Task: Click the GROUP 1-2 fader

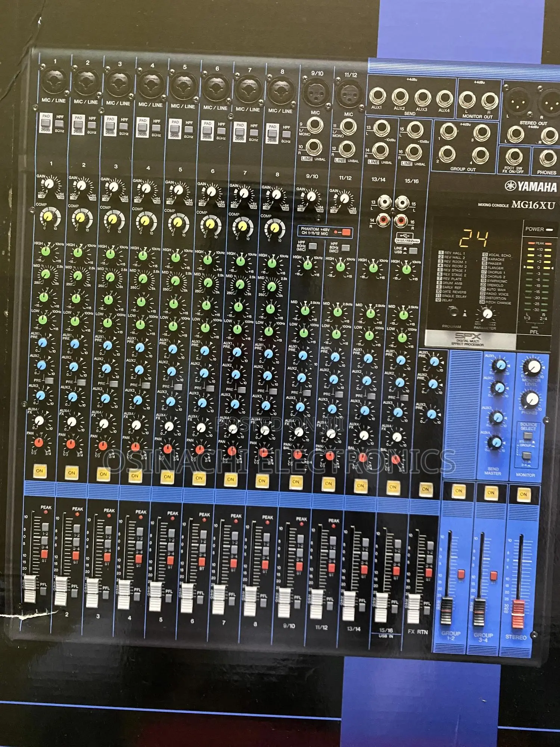Action: point(447,610)
